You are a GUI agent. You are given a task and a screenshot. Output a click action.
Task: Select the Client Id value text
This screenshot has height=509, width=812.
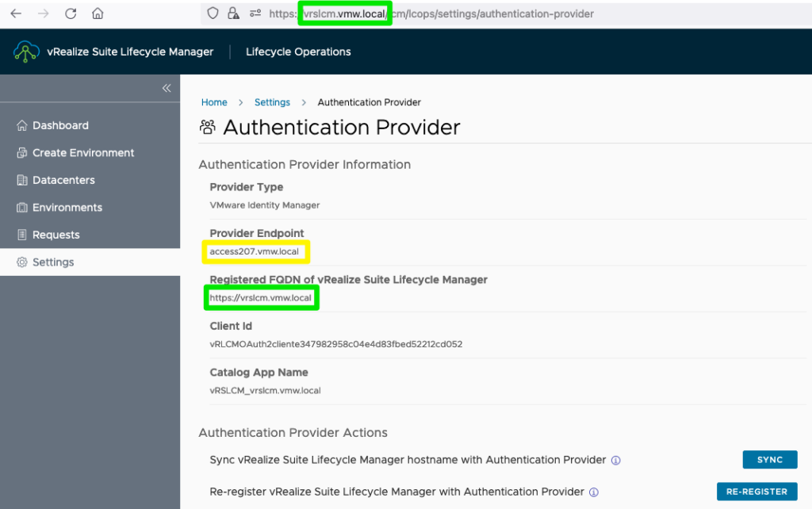coord(336,344)
